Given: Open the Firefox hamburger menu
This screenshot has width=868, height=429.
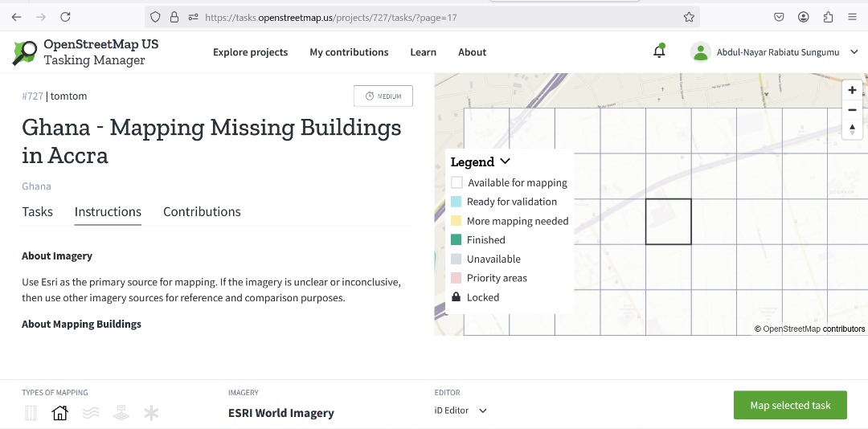Looking at the screenshot, I should tap(853, 17).
